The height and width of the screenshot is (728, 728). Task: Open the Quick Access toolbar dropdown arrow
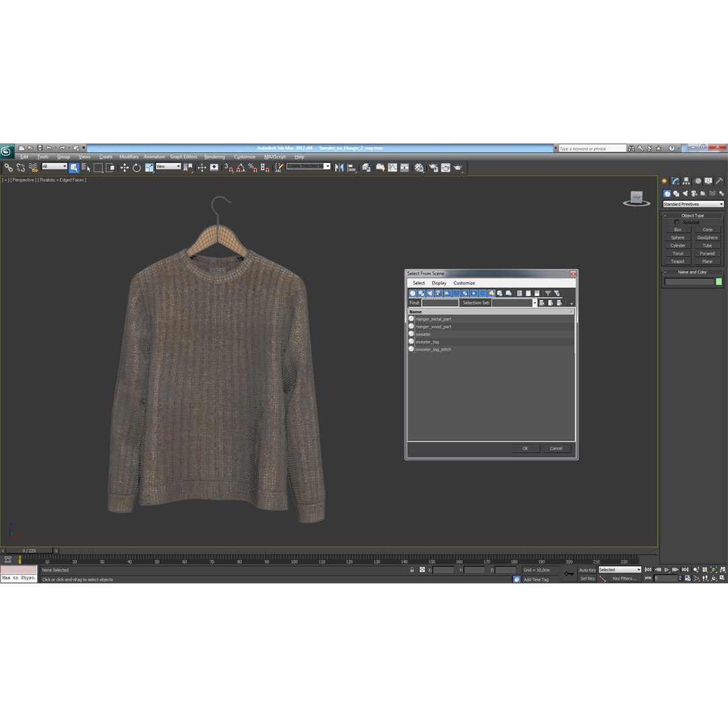pos(84,148)
